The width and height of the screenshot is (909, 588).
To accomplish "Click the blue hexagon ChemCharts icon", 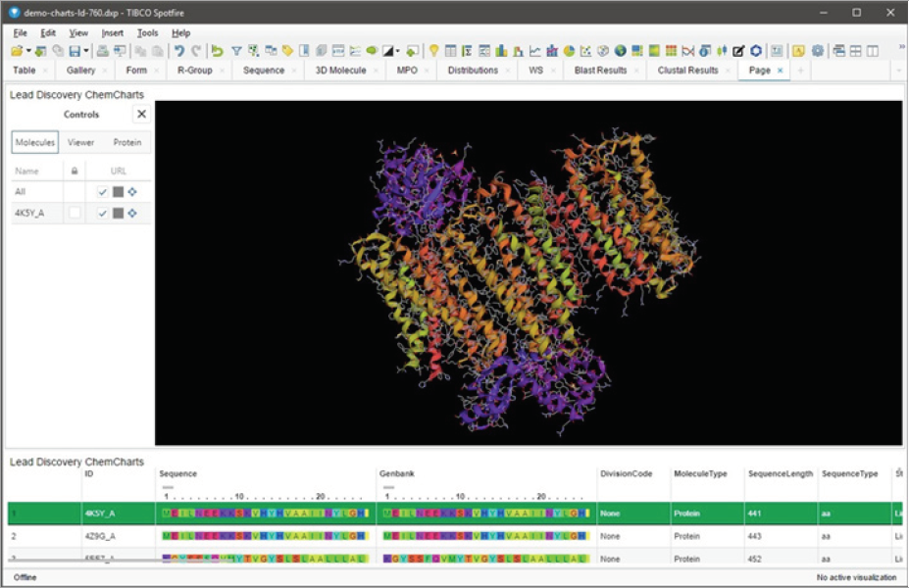I will point(755,51).
